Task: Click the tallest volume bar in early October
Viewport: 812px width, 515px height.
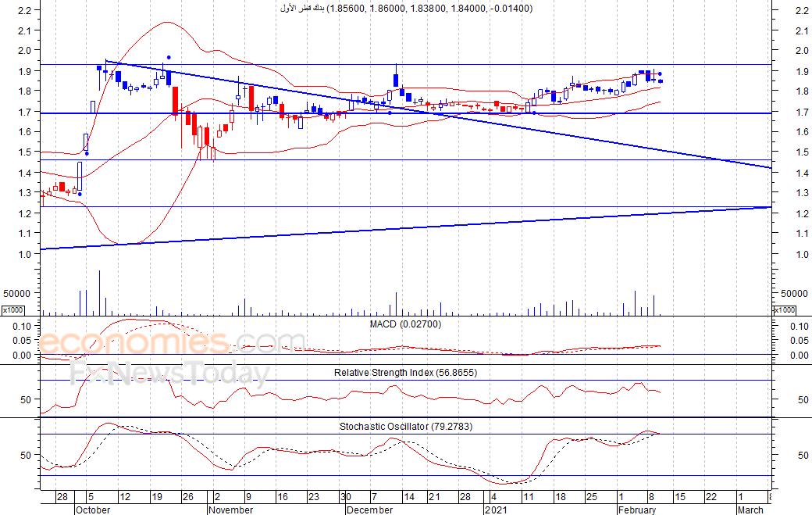Action: (99, 292)
